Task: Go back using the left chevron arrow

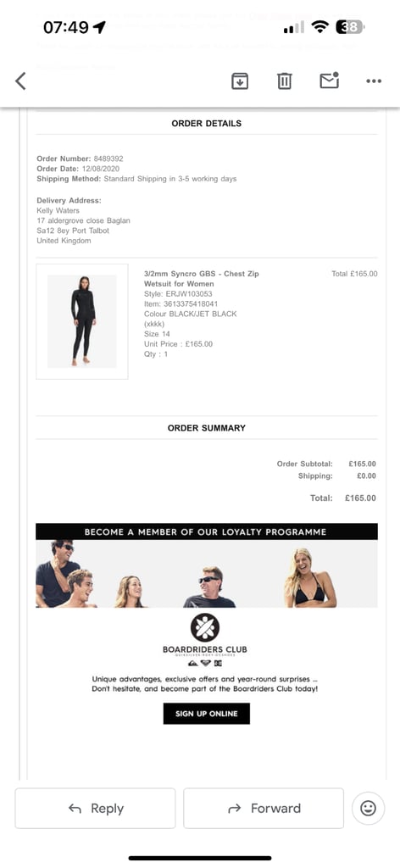Action: [20, 81]
